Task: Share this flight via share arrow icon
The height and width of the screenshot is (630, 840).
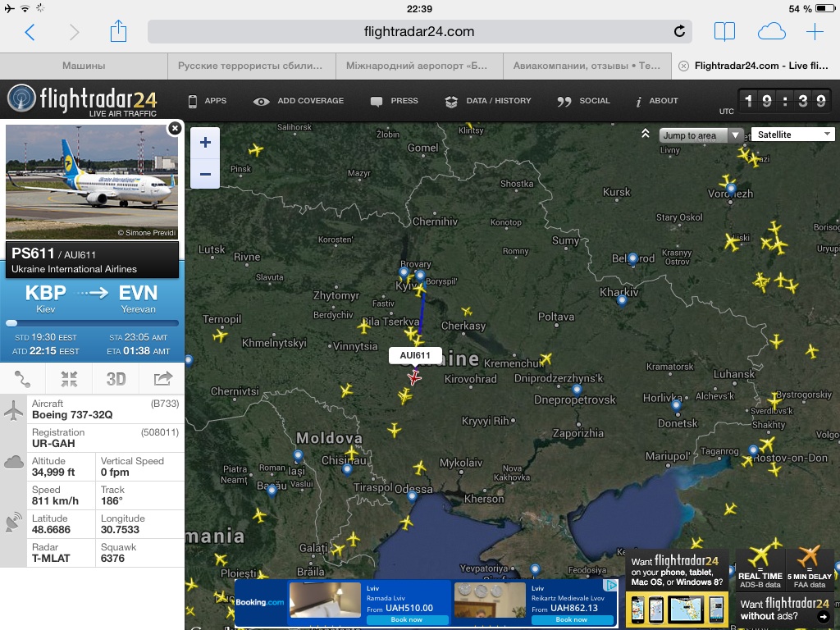Action: click(x=162, y=378)
